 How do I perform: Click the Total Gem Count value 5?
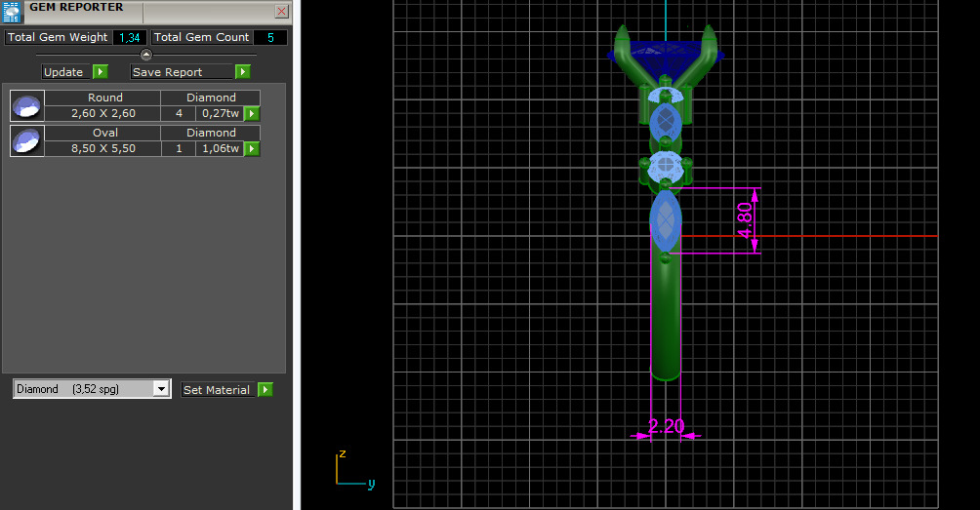(x=270, y=37)
